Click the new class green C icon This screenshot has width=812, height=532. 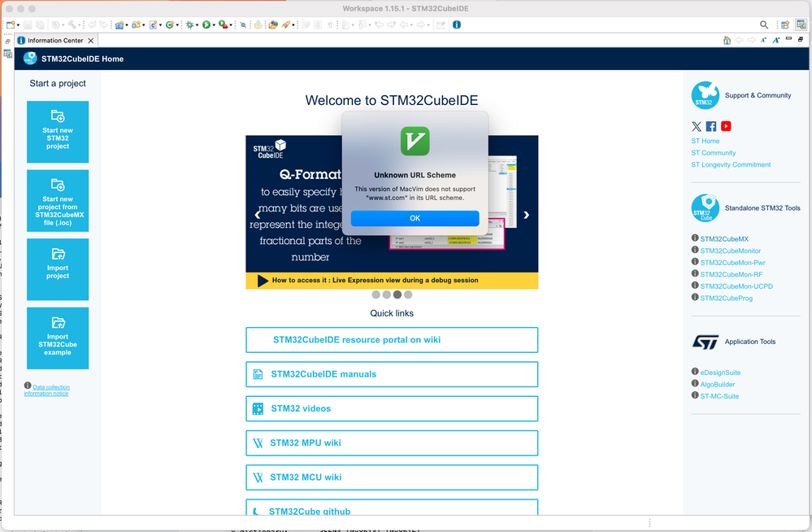pos(169,25)
